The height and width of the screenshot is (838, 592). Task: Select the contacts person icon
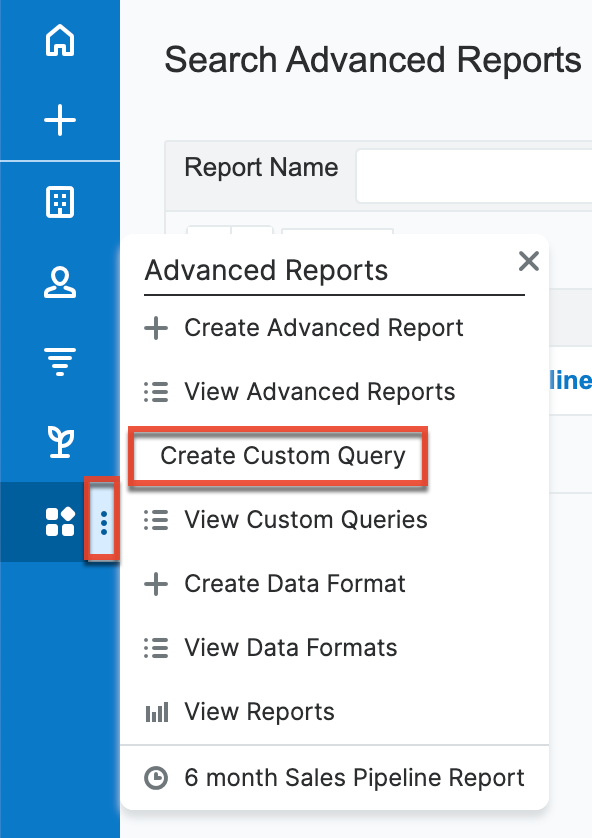(60, 284)
